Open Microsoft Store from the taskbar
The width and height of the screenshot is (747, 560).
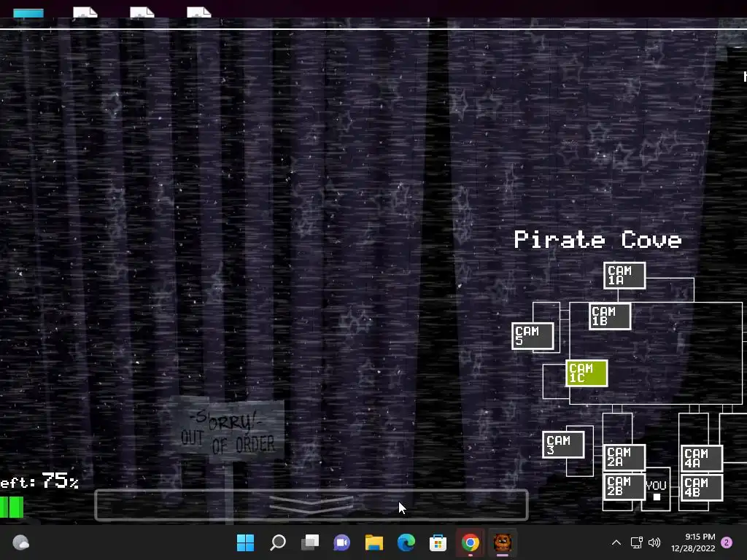pyautogui.click(x=438, y=542)
